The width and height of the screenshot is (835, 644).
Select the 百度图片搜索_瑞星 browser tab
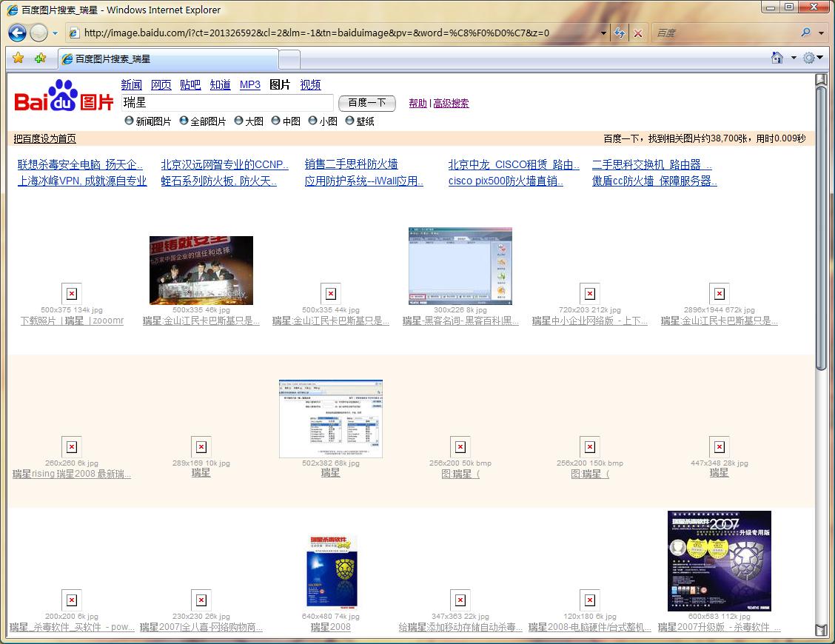(x=168, y=59)
